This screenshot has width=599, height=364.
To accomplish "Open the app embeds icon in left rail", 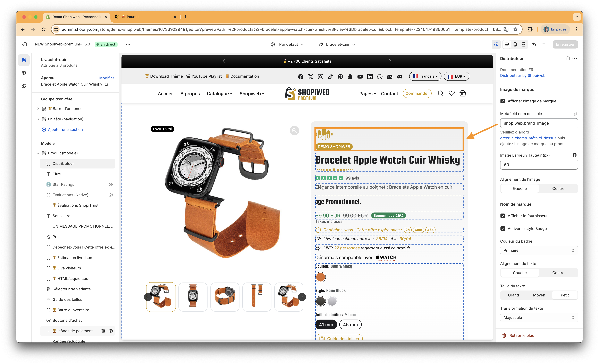I will pos(24,86).
